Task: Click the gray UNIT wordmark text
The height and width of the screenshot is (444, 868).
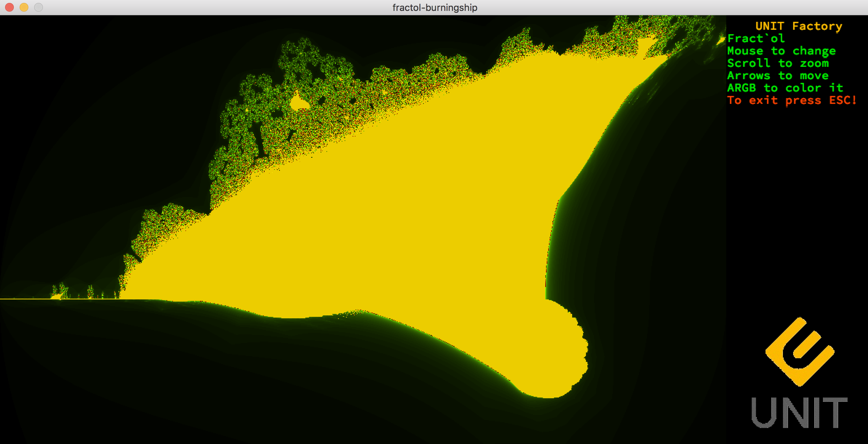Action: tap(799, 413)
